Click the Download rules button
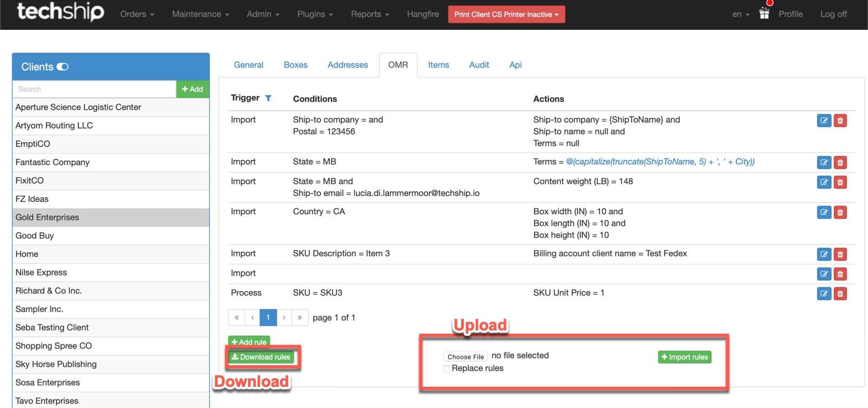This screenshot has width=868, height=408. click(x=261, y=357)
